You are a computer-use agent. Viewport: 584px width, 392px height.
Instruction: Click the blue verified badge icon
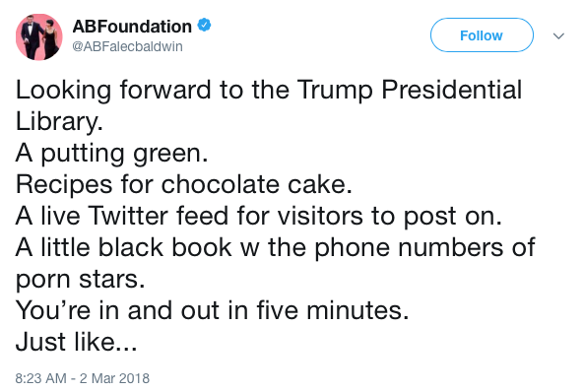pos(204,26)
